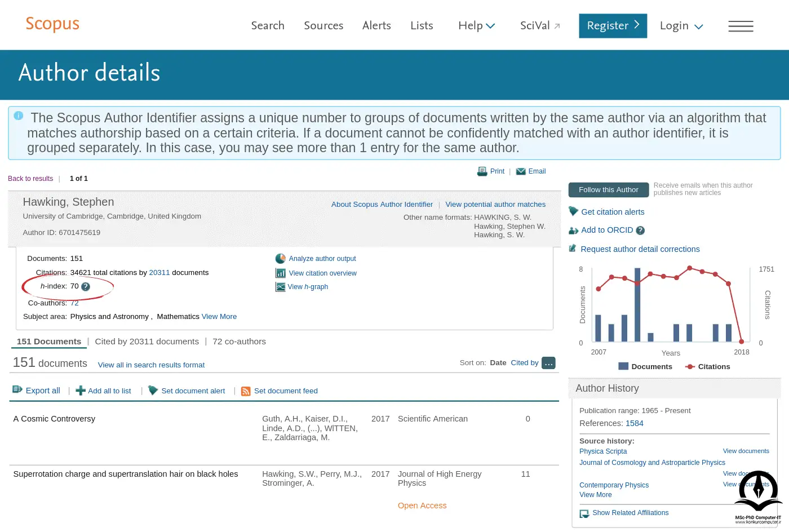Click the tallest documents bar in chart
Viewport: 789px width, 532px height.
point(637,305)
